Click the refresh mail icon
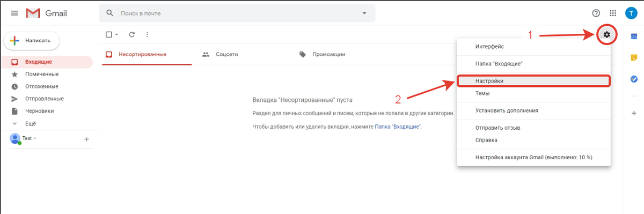The image size is (644, 214). pyautogui.click(x=132, y=34)
